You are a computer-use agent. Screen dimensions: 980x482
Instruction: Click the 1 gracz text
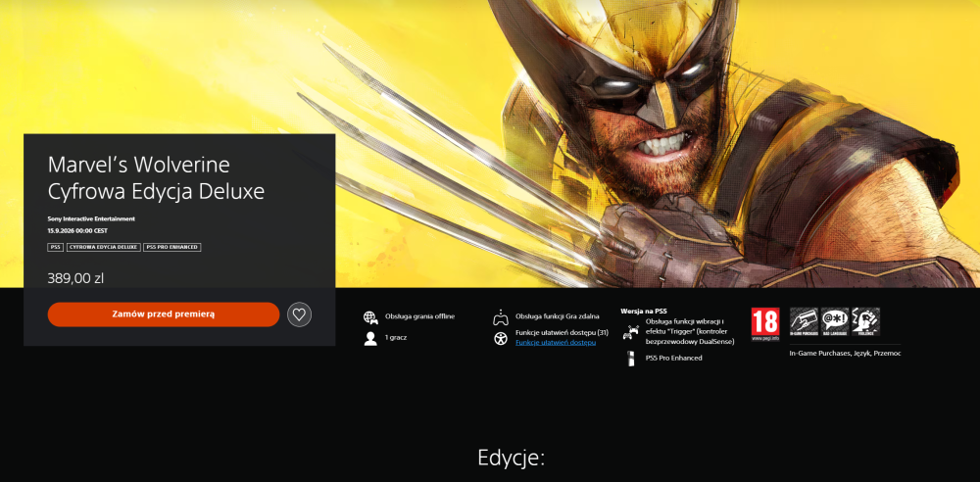[396, 338]
